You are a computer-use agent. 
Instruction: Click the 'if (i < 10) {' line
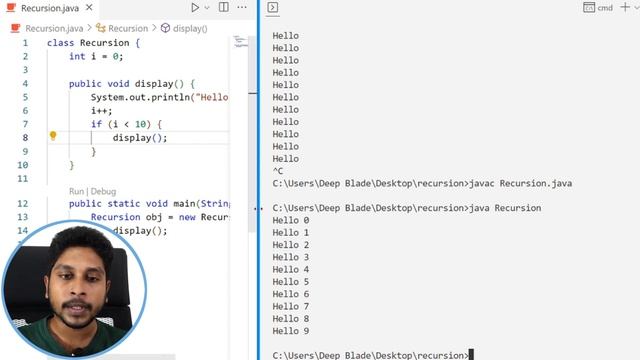point(126,124)
